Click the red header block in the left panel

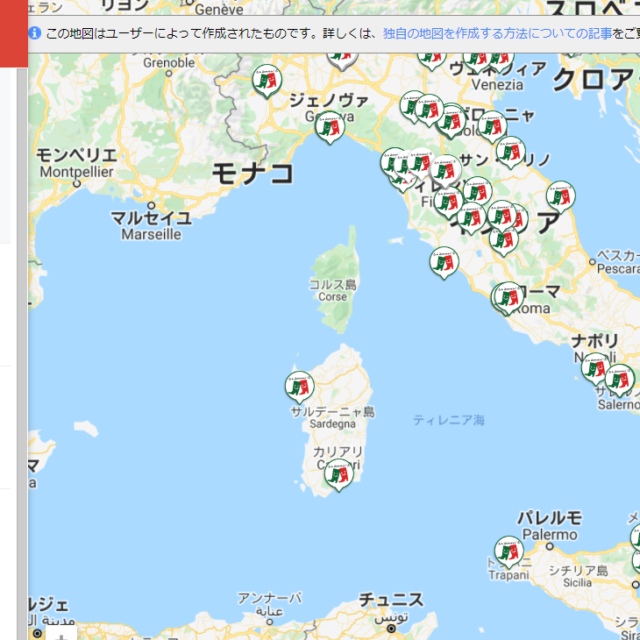[14, 33]
